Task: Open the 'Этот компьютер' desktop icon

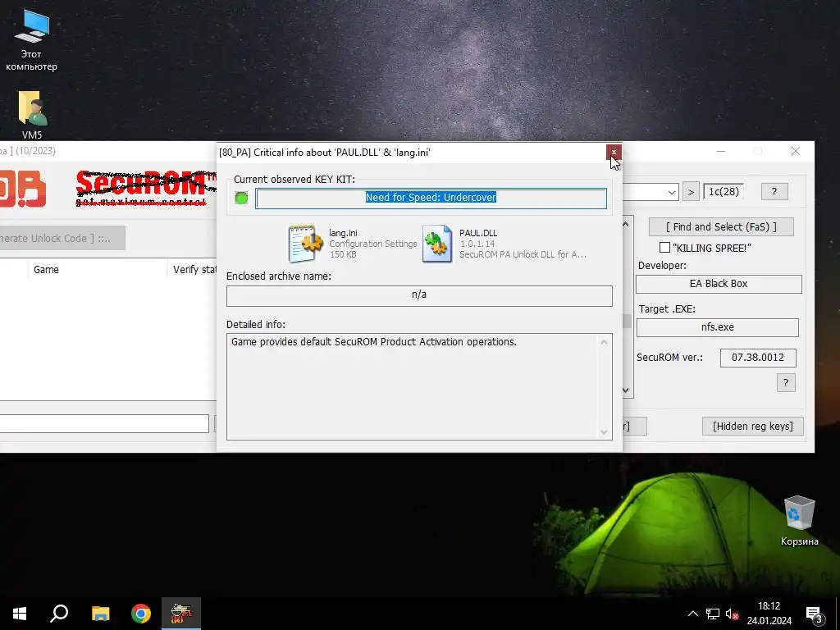Action: click(32, 40)
